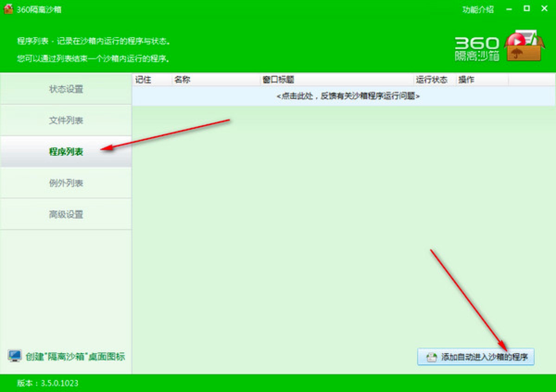This screenshot has height=392, width=556.
Task: Click the 360隔离沙箱 app icon in the title bar
Action: (x=8, y=9)
